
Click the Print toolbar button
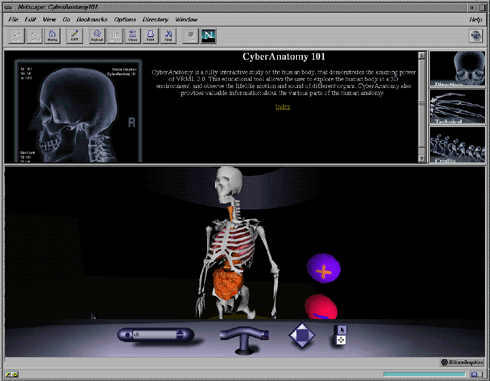[150, 36]
